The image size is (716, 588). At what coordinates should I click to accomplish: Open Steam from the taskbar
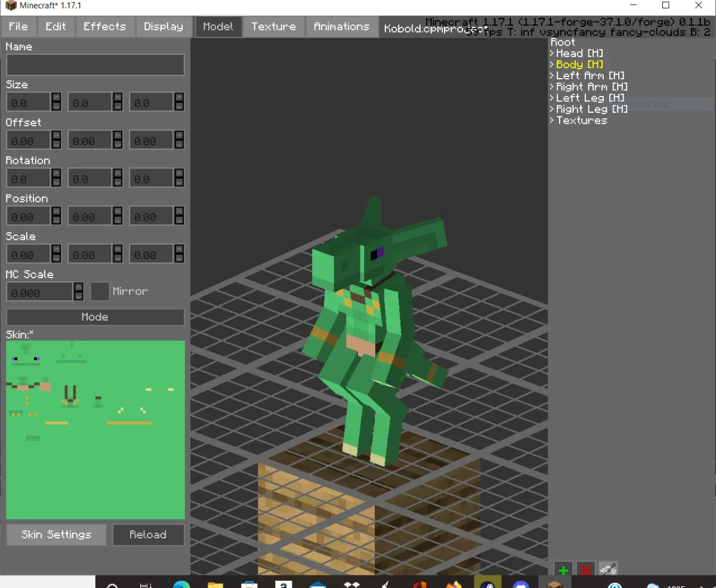click(x=488, y=583)
